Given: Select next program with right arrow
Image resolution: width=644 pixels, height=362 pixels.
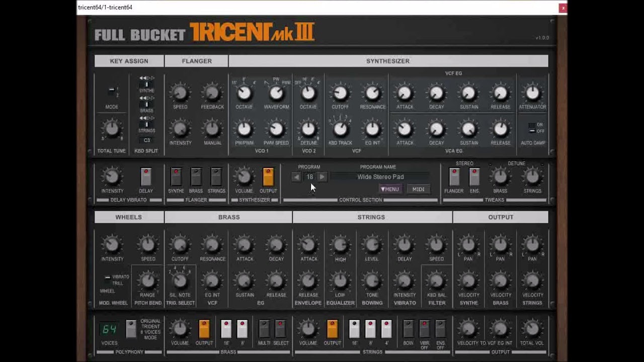Looking at the screenshot, I should pyautogui.click(x=323, y=177).
